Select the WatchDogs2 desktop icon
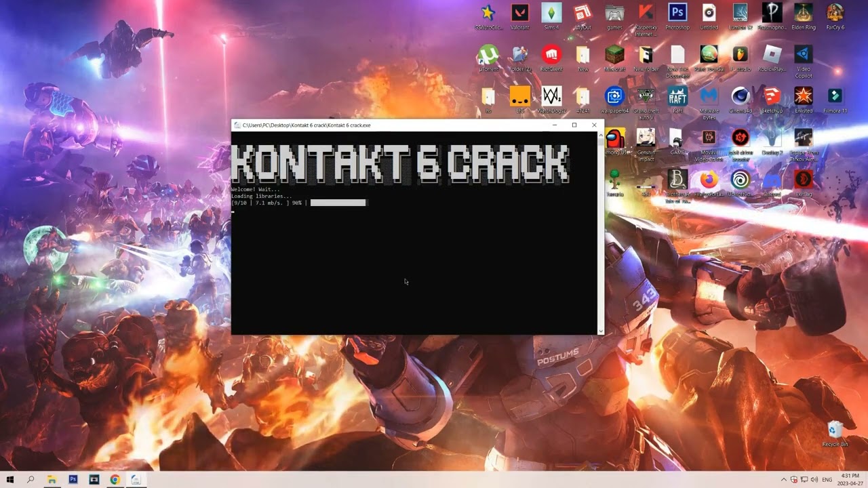 coord(551,100)
